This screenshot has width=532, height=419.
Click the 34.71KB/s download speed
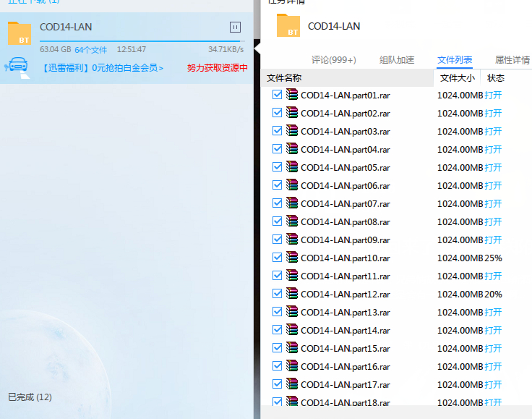pyautogui.click(x=226, y=50)
